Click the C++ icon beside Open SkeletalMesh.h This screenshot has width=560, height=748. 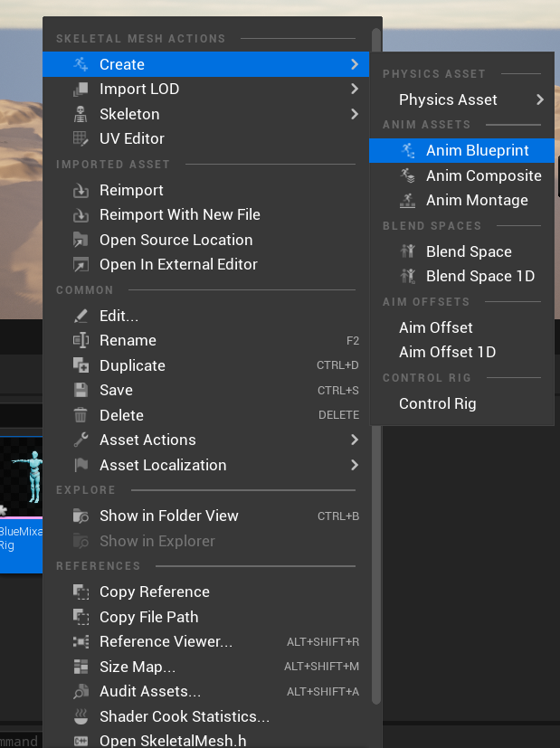tap(81, 741)
